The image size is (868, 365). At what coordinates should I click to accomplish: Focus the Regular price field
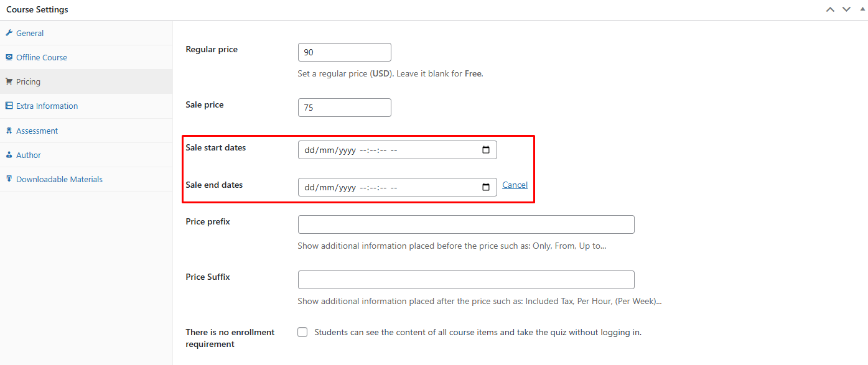point(344,52)
